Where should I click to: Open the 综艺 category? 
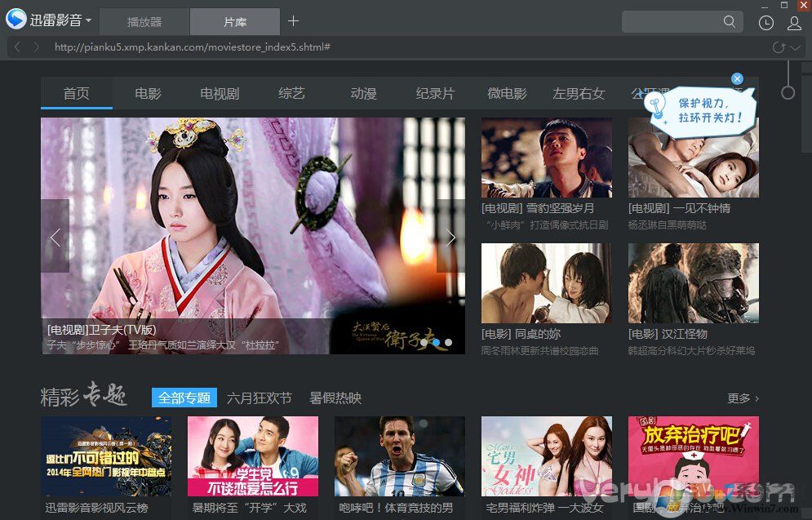point(291,93)
